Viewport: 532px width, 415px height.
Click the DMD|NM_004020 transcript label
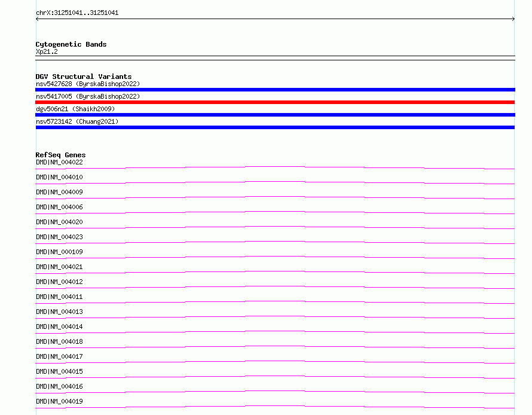click(59, 222)
